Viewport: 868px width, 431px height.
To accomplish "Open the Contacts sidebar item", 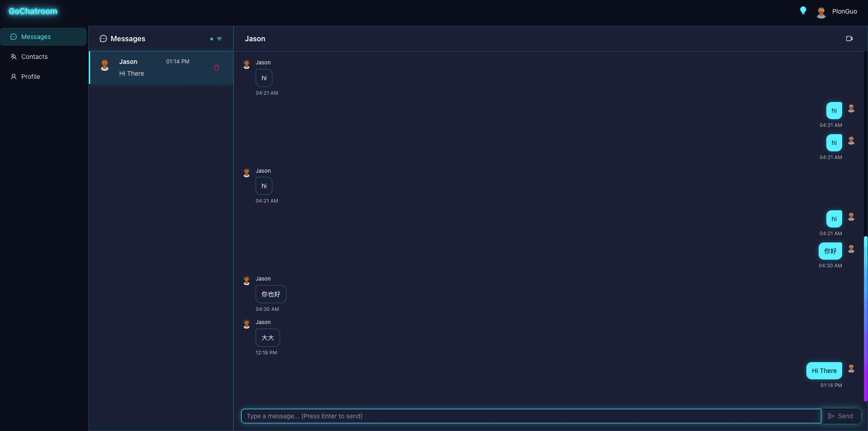I will tap(43, 57).
